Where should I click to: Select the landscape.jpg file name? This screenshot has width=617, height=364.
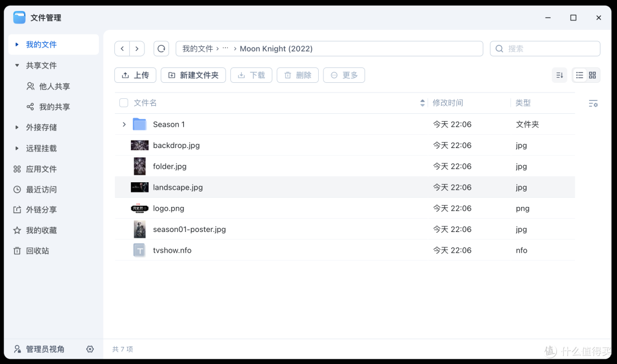click(x=178, y=187)
